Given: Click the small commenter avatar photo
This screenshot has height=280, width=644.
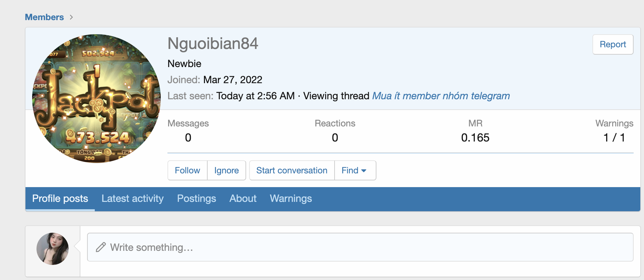Looking at the screenshot, I should 53,249.
